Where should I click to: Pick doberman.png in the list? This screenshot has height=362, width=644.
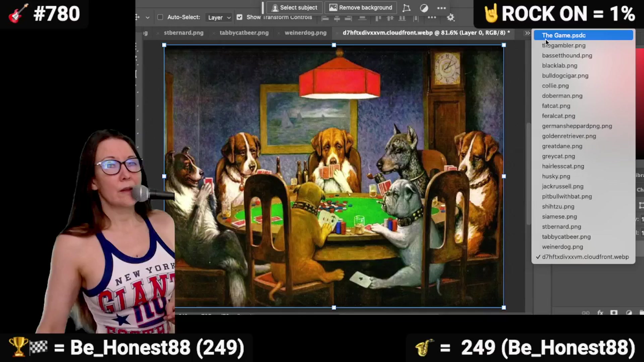pos(583,96)
